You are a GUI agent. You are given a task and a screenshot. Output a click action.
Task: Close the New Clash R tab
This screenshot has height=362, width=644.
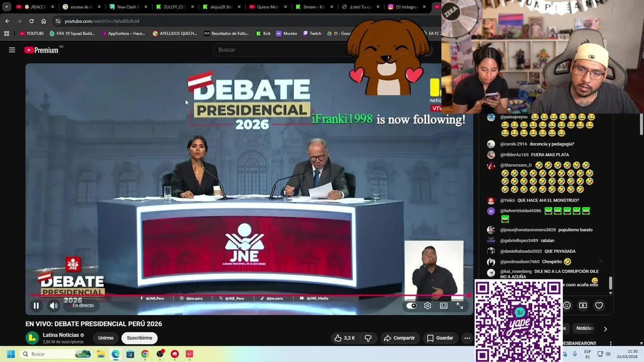tap(146, 7)
